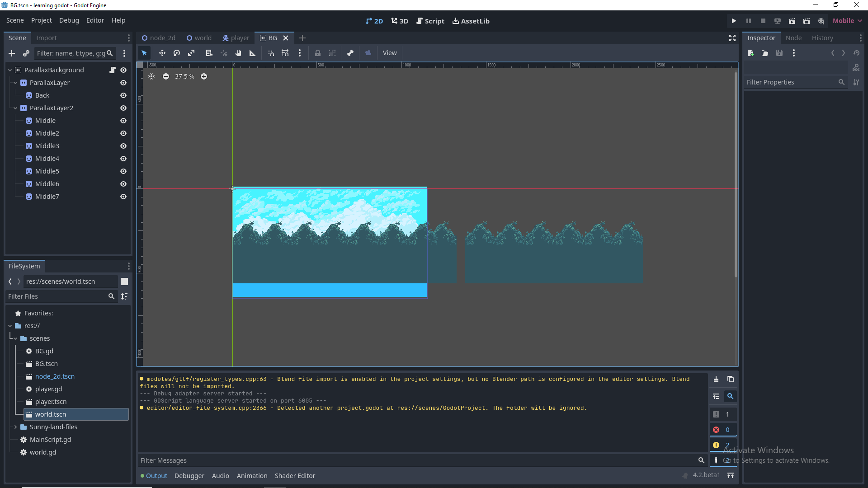The width and height of the screenshot is (868, 488).
Task: Toggle visibility of ParallaxLayer2
Action: coord(123,108)
